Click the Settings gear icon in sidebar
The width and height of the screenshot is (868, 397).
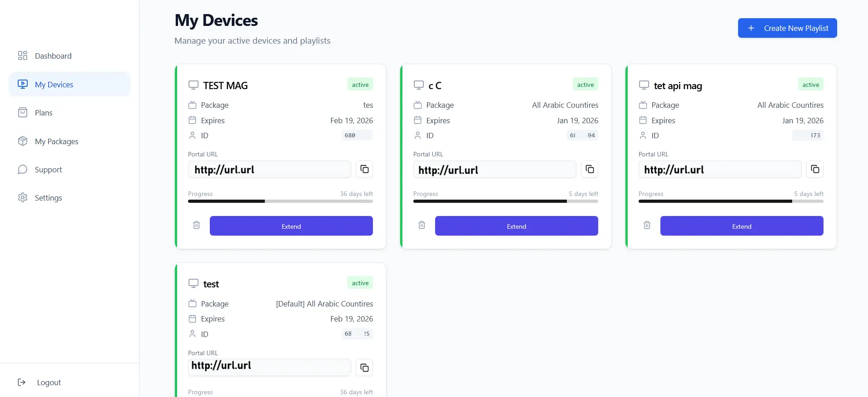pyautogui.click(x=23, y=198)
